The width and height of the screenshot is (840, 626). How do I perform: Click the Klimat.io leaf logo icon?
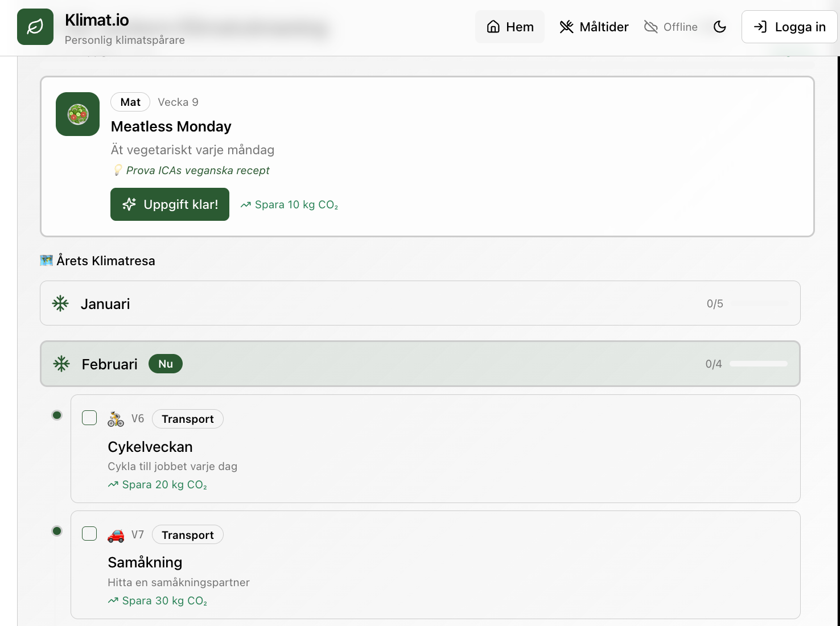tap(35, 27)
